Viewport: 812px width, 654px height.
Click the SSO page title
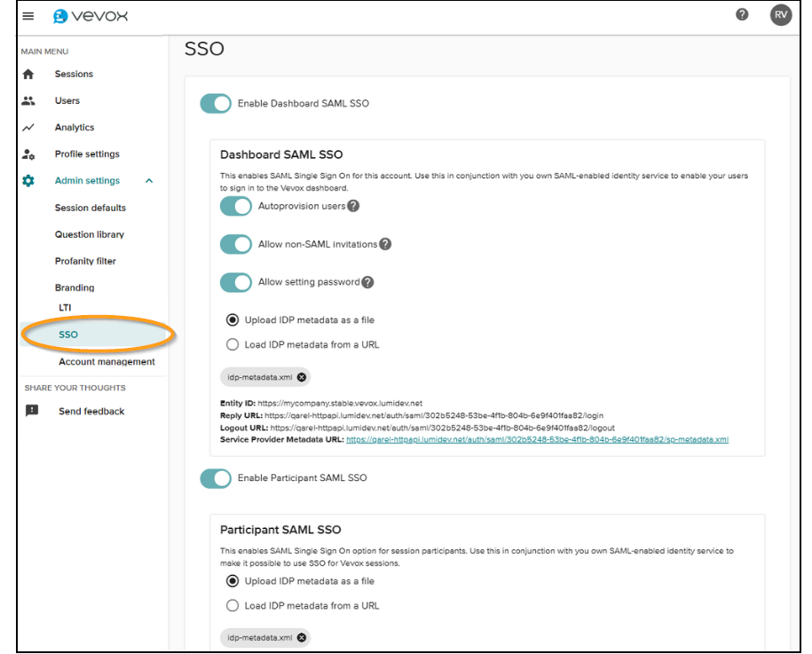tap(205, 49)
